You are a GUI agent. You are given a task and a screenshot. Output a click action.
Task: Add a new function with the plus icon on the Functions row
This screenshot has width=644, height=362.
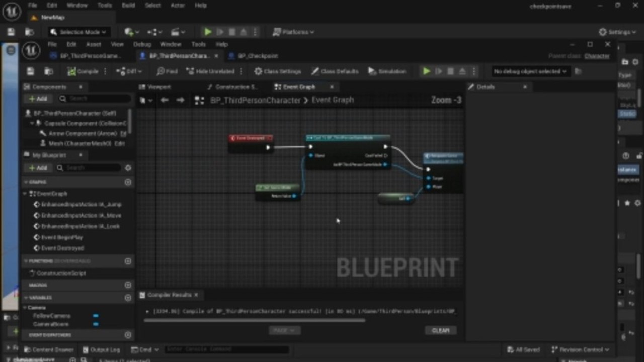(128, 261)
